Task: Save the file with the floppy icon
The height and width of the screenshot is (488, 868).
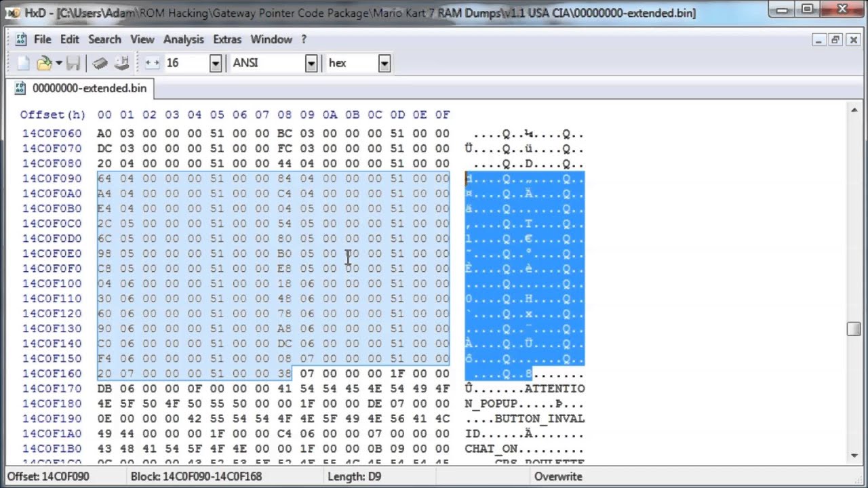Action: tap(73, 63)
